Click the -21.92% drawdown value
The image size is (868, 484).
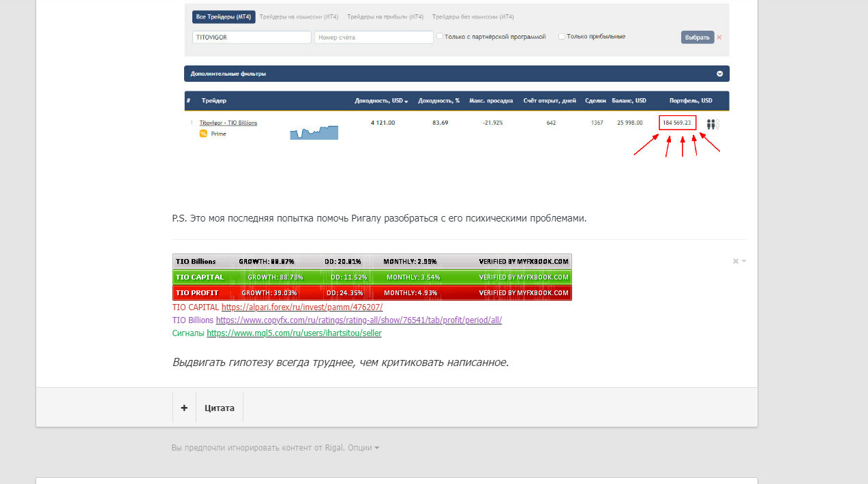point(492,123)
